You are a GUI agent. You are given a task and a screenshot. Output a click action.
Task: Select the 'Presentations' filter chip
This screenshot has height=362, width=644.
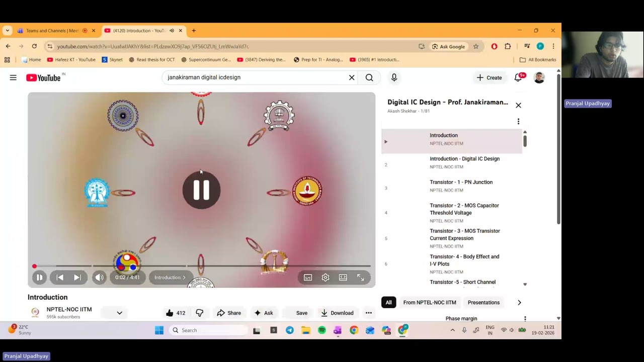pyautogui.click(x=484, y=302)
